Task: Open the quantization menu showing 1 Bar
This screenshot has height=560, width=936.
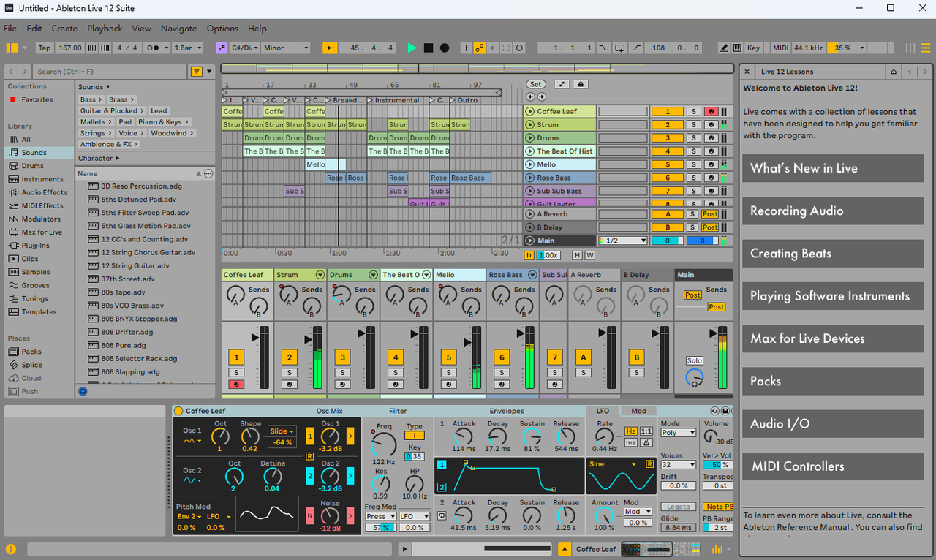Action: [x=188, y=48]
